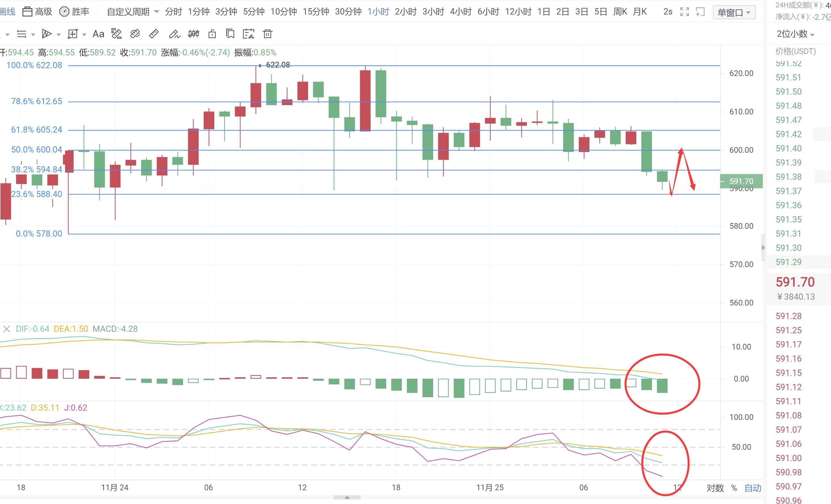
Task: Open the 高级 advanced tools briefcase
Action: tap(37, 12)
